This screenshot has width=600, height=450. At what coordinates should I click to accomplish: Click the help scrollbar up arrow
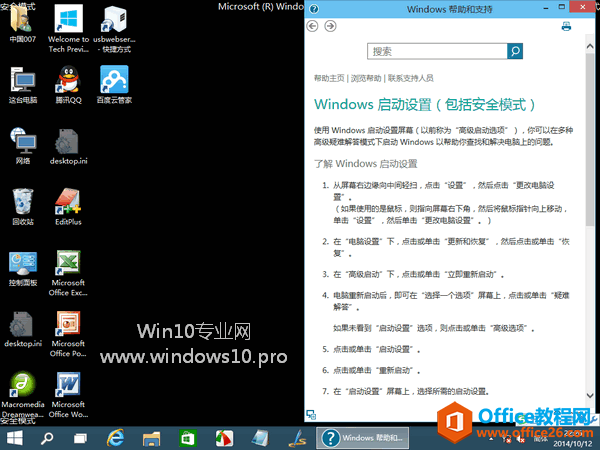pyautogui.click(x=590, y=46)
